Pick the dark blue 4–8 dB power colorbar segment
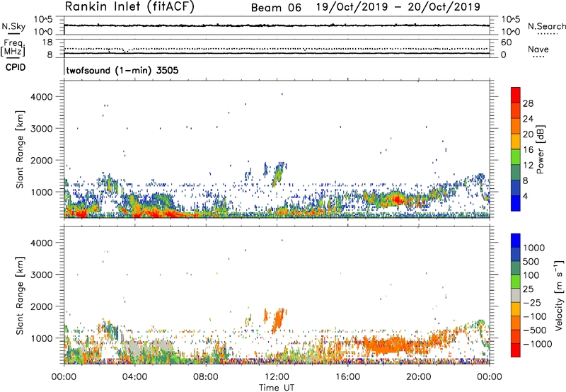This screenshot has height=392, width=566. click(x=516, y=188)
